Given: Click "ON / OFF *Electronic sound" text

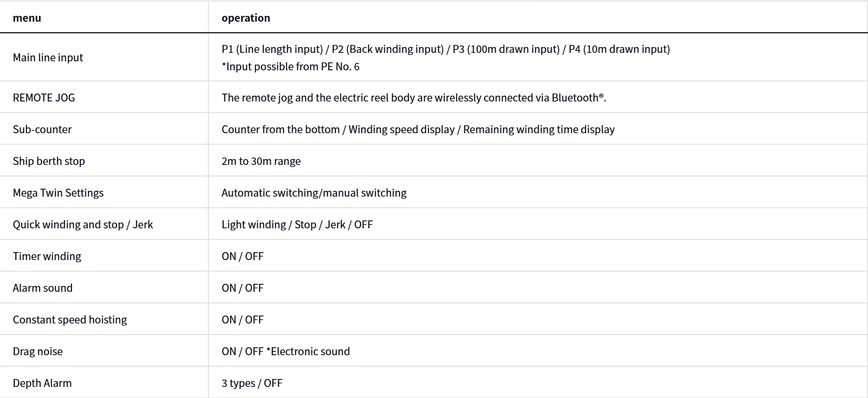Looking at the screenshot, I should click(x=286, y=351).
